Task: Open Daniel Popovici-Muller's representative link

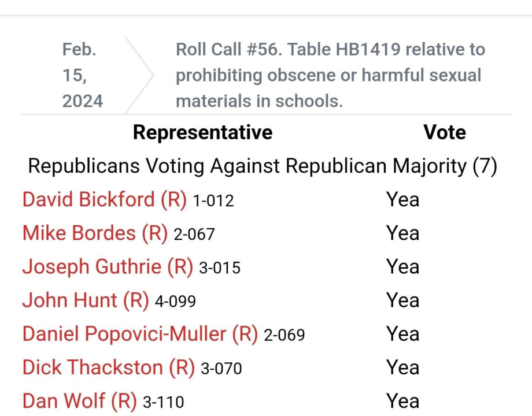Action: (140, 334)
